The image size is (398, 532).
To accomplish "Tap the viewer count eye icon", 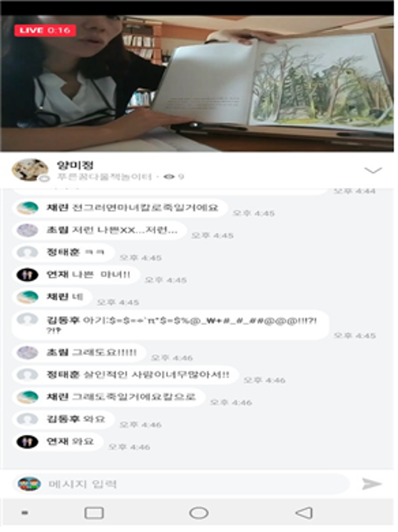I will pos(169,176).
